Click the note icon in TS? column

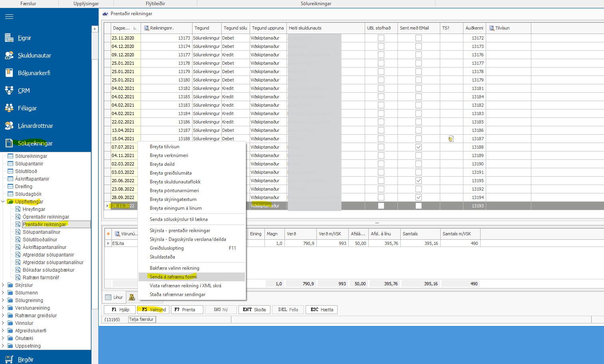451,139
